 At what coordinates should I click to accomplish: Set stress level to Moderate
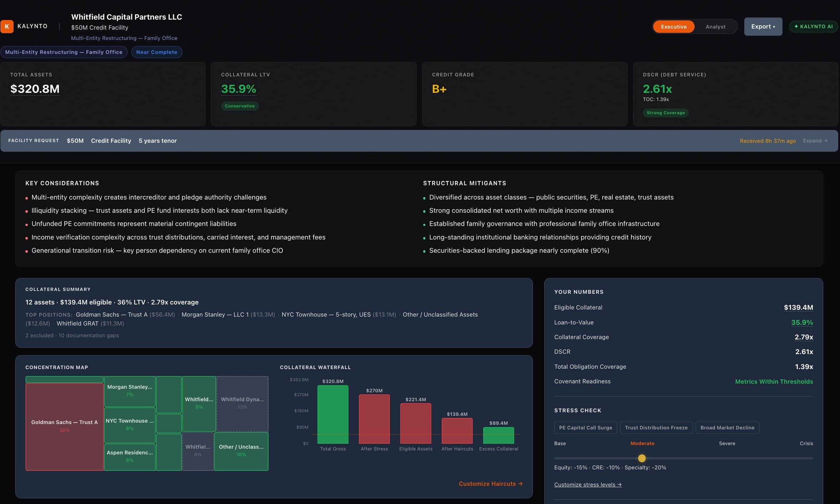coord(642,443)
